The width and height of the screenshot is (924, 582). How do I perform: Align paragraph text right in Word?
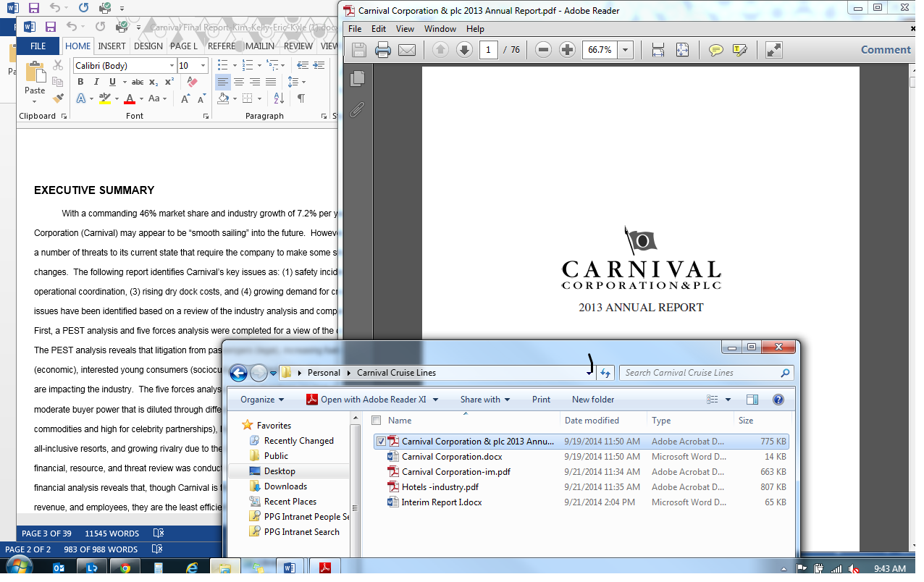coord(255,82)
